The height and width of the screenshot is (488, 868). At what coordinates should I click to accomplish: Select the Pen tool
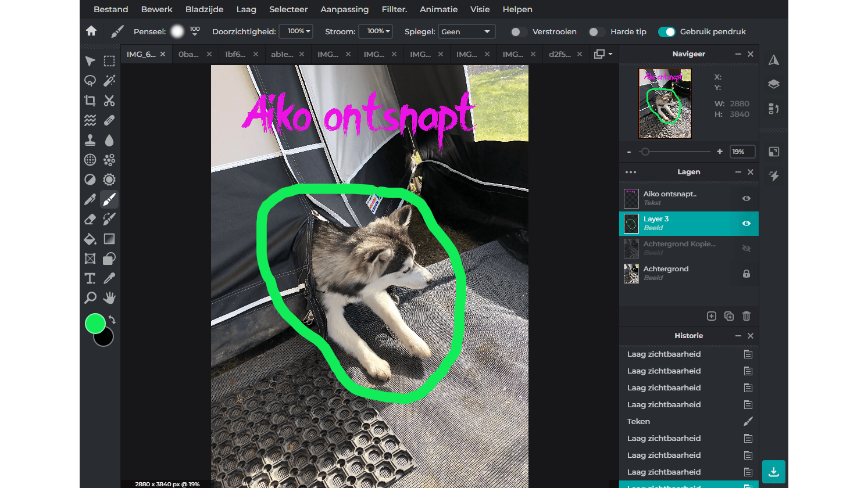coord(90,199)
